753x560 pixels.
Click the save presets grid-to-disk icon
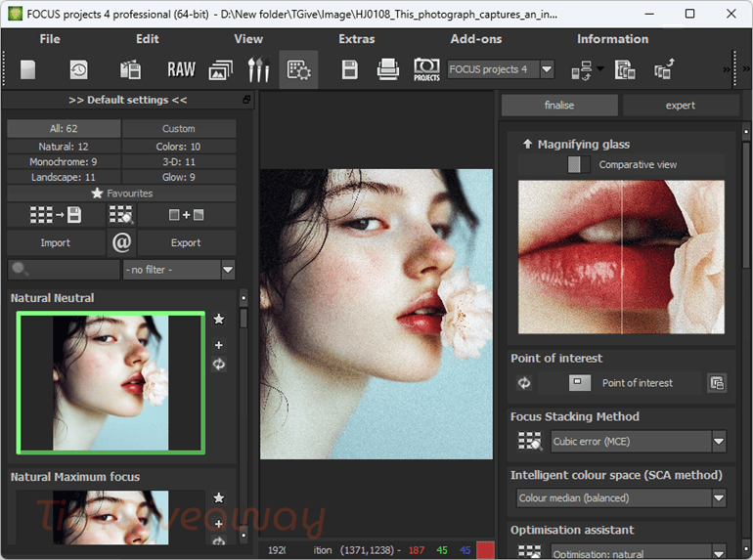pos(56,215)
